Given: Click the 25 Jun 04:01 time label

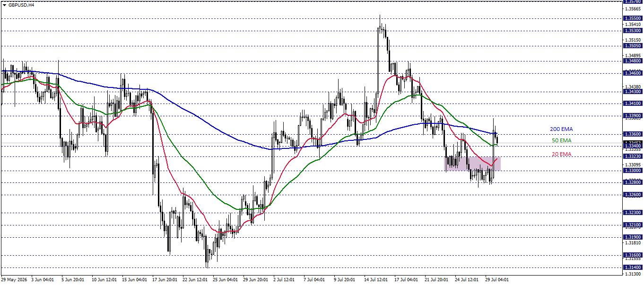Looking at the screenshot, I should [226, 280].
